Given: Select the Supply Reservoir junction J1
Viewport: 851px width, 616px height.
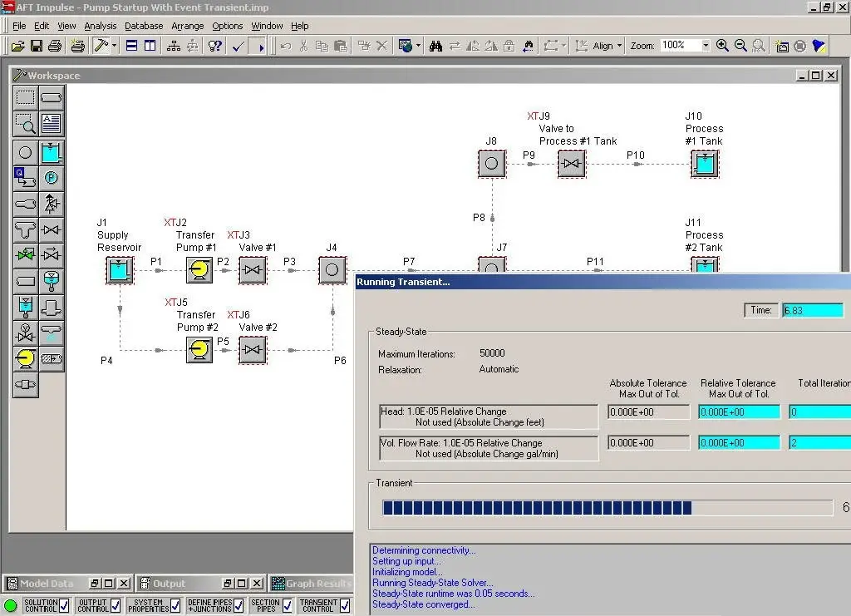Looking at the screenshot, I should pyautogui.click(x=120, y=269).
